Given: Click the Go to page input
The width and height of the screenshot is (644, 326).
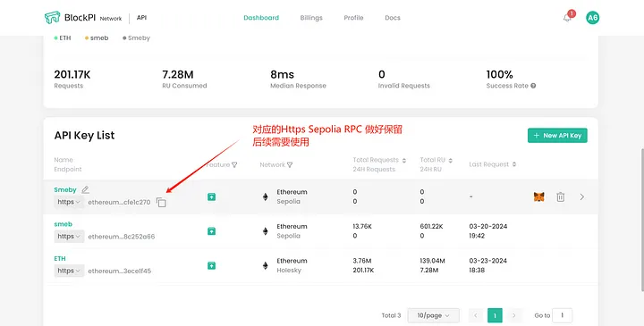Looking at the screenshot, I should tap(562, 315).
